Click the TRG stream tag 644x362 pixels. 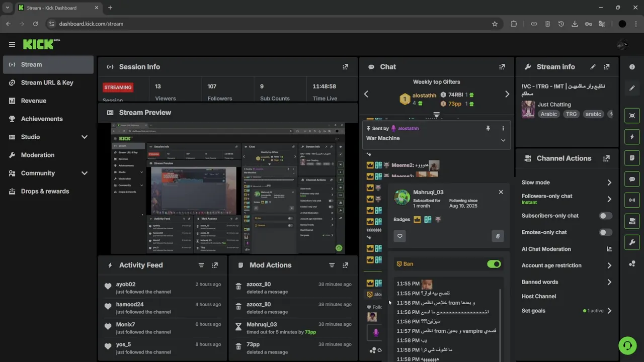pyautogui.click(x=571, y=114)
